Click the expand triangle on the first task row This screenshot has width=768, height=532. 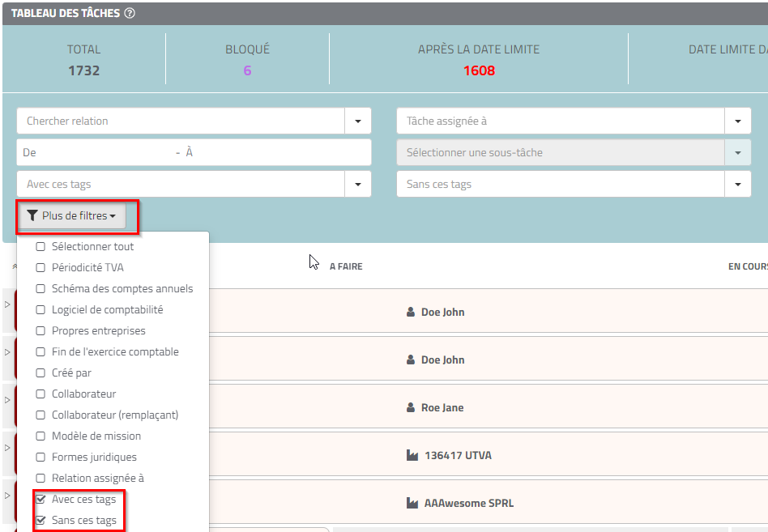pos(7,304)
